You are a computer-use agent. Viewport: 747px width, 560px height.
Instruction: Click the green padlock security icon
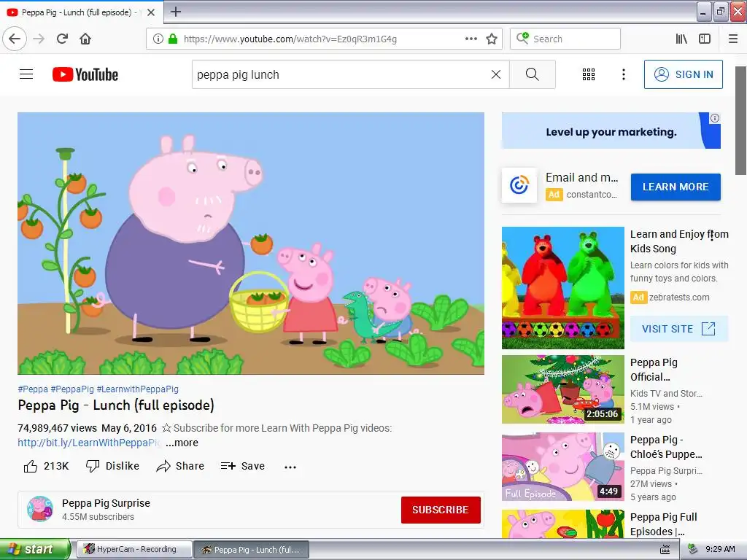coord(173,39)
